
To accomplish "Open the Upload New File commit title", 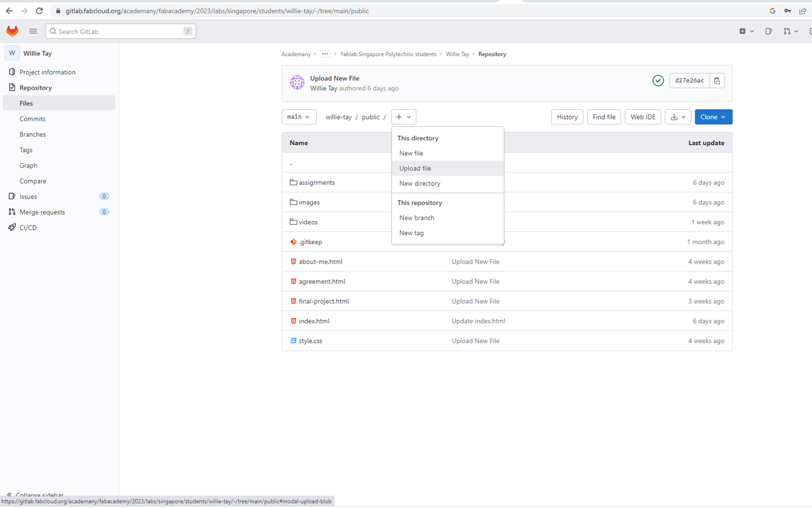I will [x=334, y=78].
